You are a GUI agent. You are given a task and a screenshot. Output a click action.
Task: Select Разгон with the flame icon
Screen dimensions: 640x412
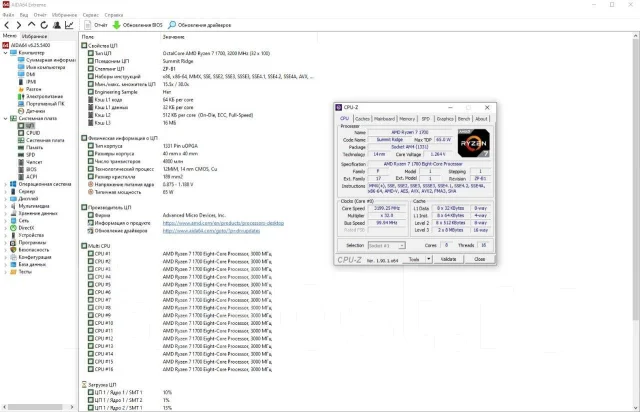coord(30,89)
